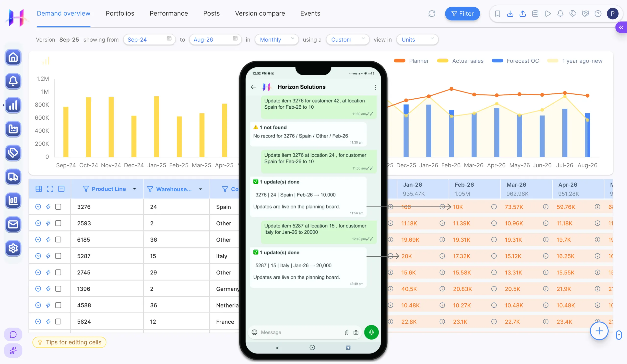Toggle the Planner legend series
Image resolution: width=627 pixels, height=364 pixels.
point(412,61)
